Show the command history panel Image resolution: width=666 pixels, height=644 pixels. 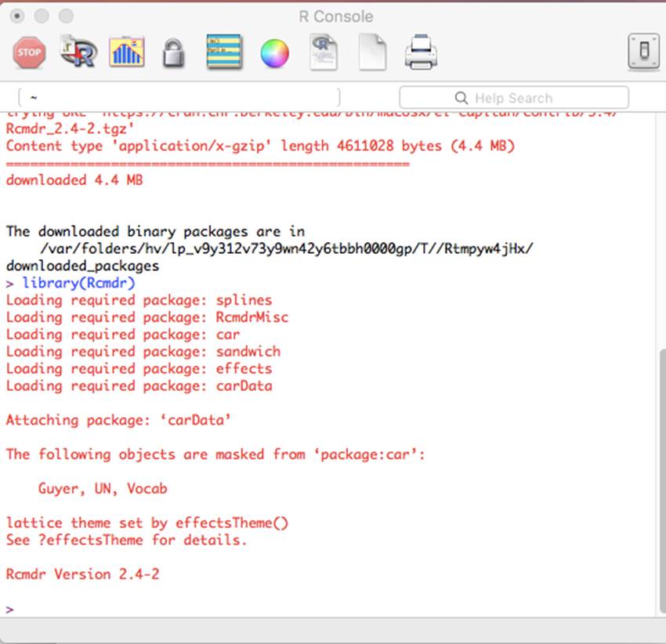pyautogui.click(x=224, y=53)
